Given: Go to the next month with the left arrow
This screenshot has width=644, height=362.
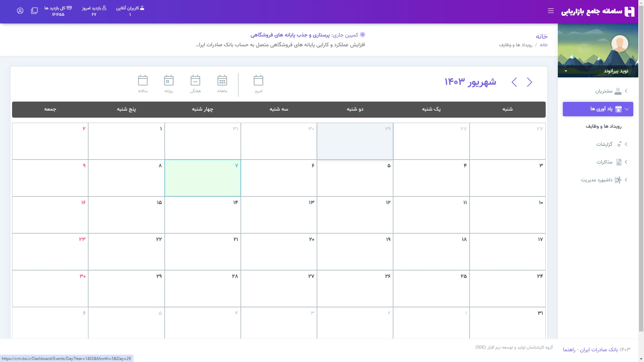Looking at the screenshot, I should click(514, 82).
